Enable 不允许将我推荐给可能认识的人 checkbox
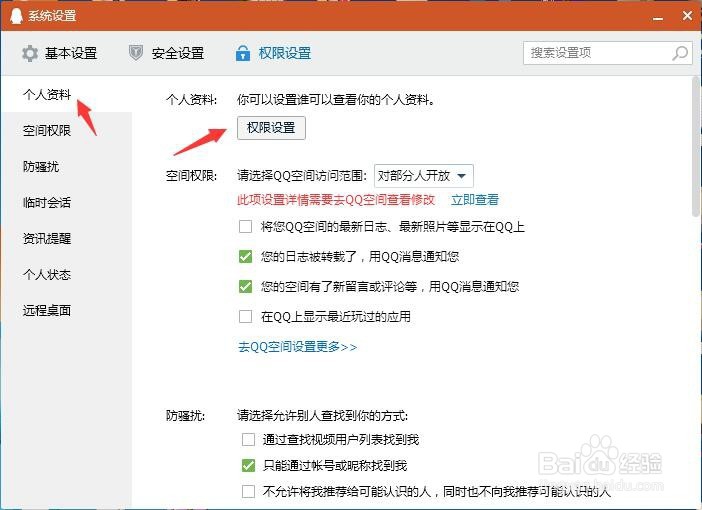The width and height of the screenshot is (702, 510). 248,491
